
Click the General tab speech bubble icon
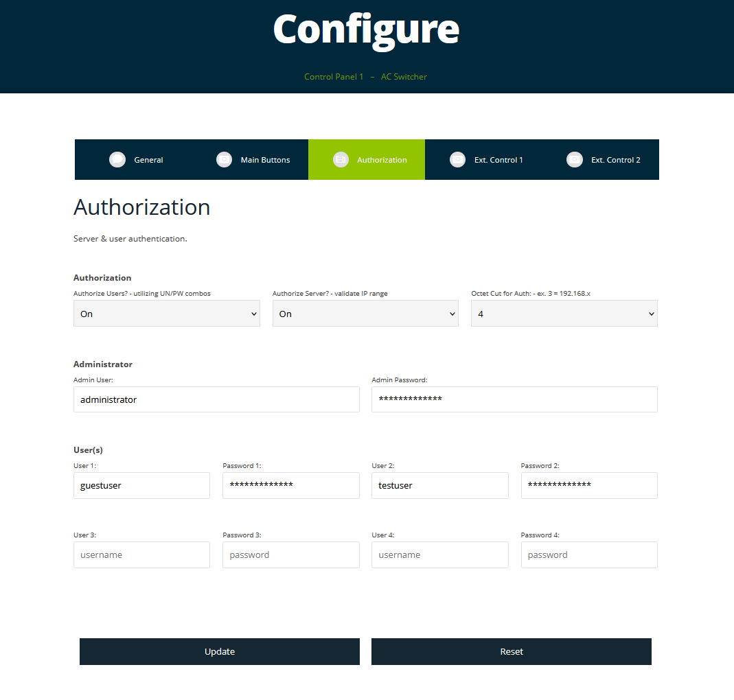117,160
